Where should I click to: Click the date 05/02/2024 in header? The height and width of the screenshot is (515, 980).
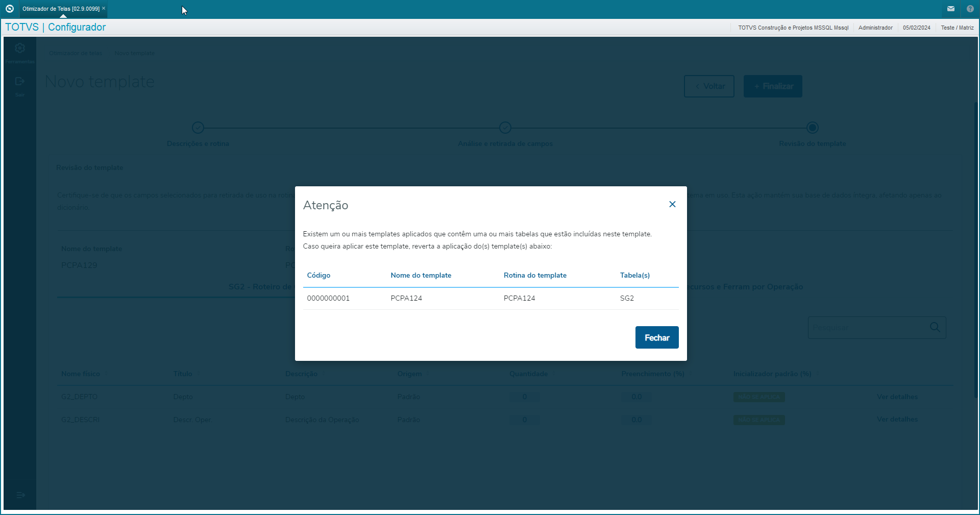916,28
